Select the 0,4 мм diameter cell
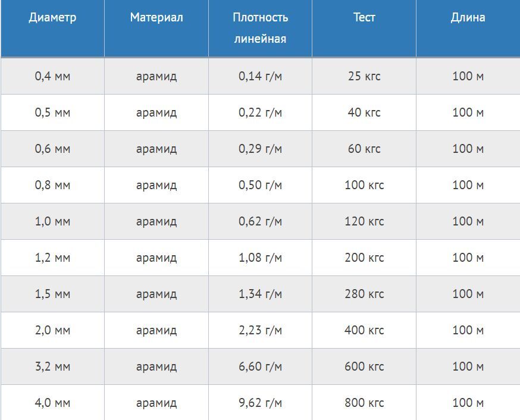520x420 pixels. point(52,76)
